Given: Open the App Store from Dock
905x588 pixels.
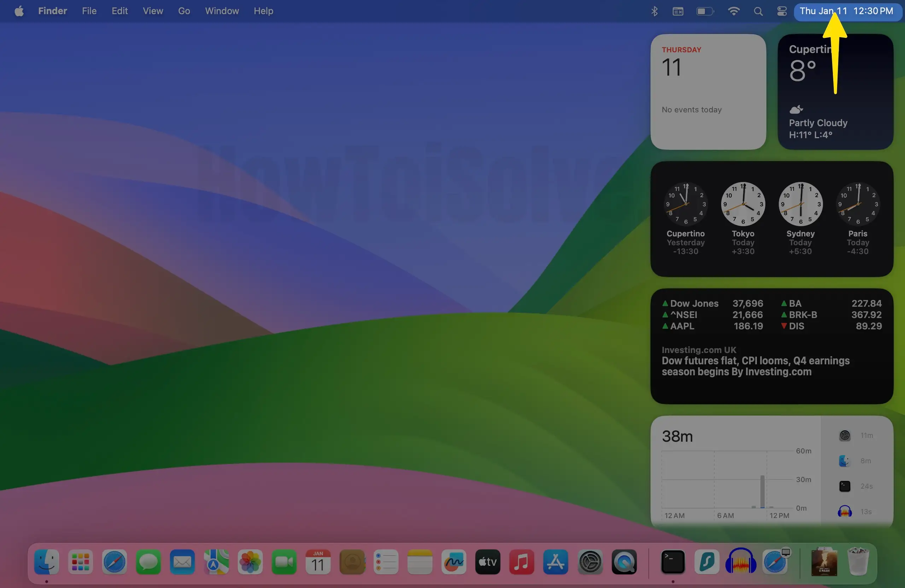Looking at the screenshot, I should (555, 562).
